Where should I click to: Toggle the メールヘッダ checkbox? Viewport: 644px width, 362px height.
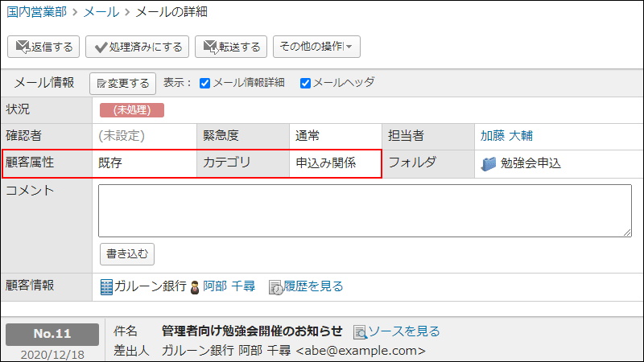click(305, 84)
